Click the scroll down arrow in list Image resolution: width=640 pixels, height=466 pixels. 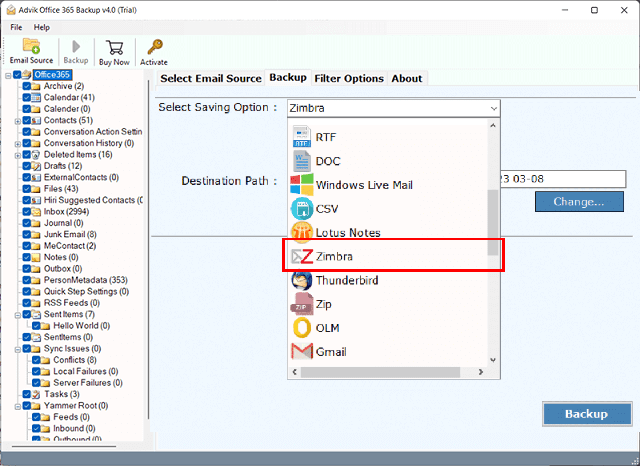(493, 360)
